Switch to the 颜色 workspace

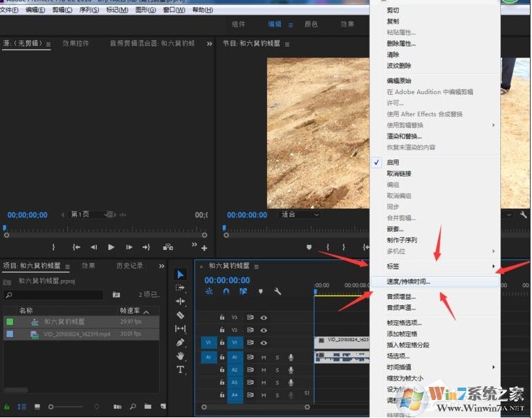click(x=311, y=24)
